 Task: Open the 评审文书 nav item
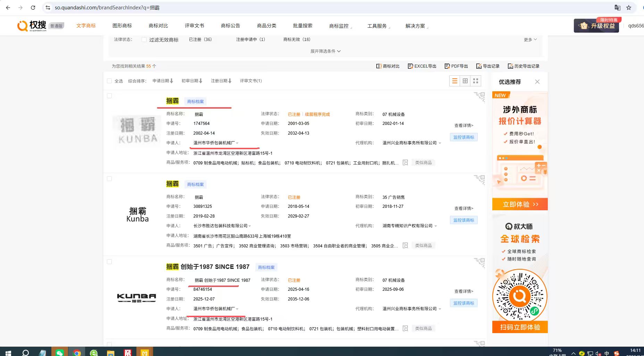point(194,26)
